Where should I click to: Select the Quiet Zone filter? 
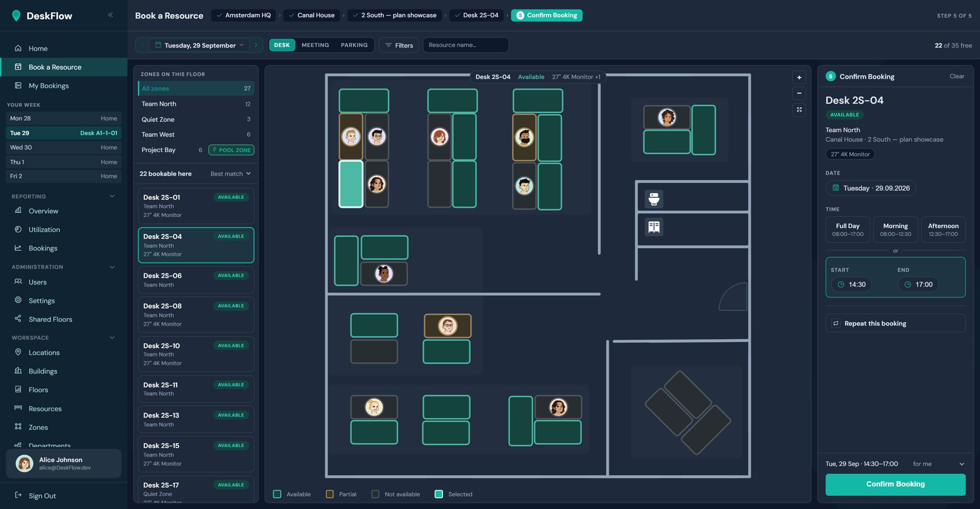point(196,119)
